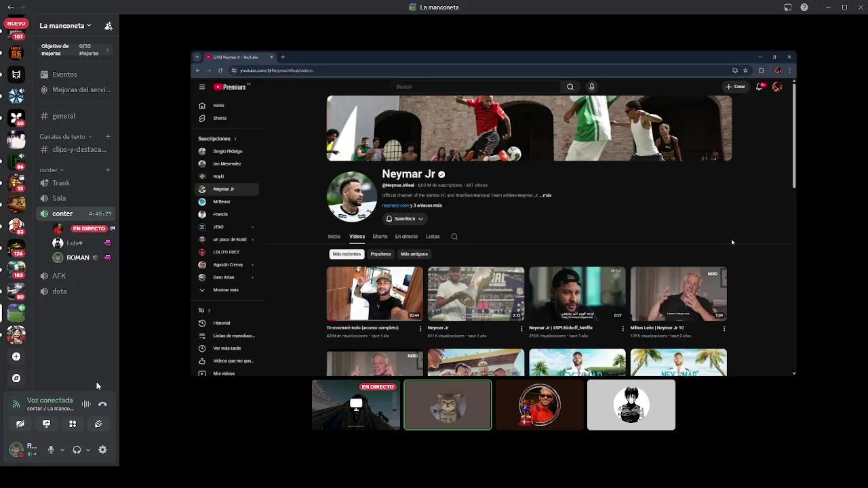Start voice search with microphone icon

coord(591,87)
